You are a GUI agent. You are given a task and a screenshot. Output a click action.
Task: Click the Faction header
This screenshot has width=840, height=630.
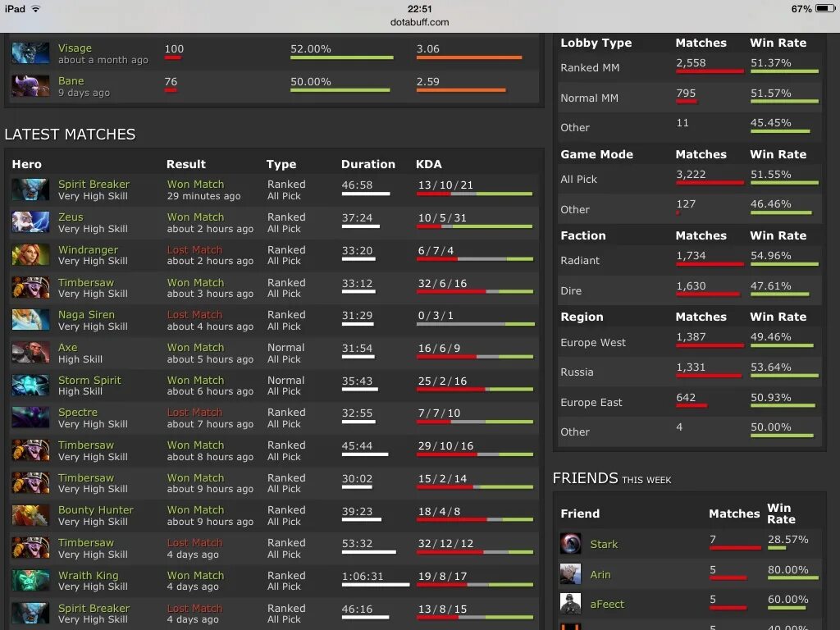(x=583, y=235)
